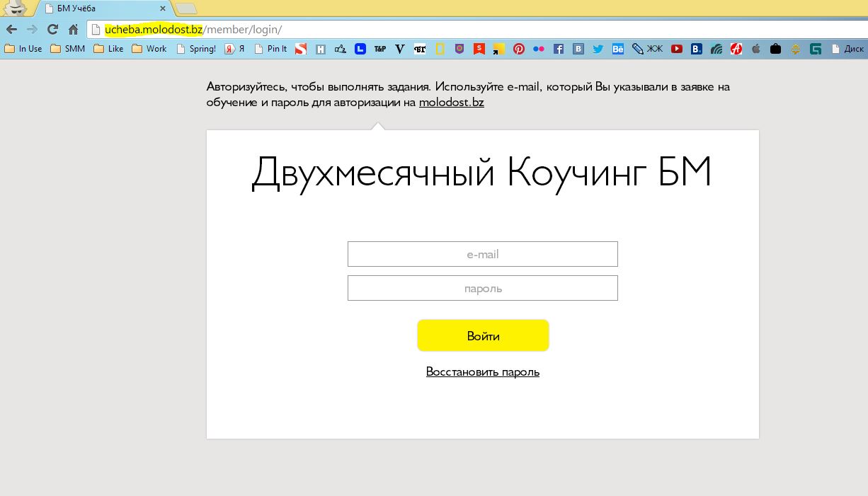868x496 pixels.
Task: Open the Twitter bird bookmark
Action: pyautogui.click(x=598, y=49)
